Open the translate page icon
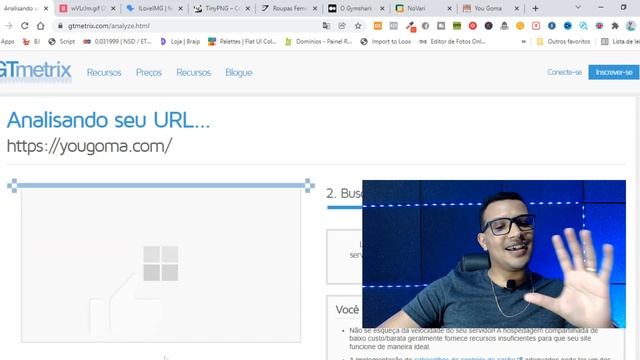Viewport: 640px width, 360px height. (326, 26)
